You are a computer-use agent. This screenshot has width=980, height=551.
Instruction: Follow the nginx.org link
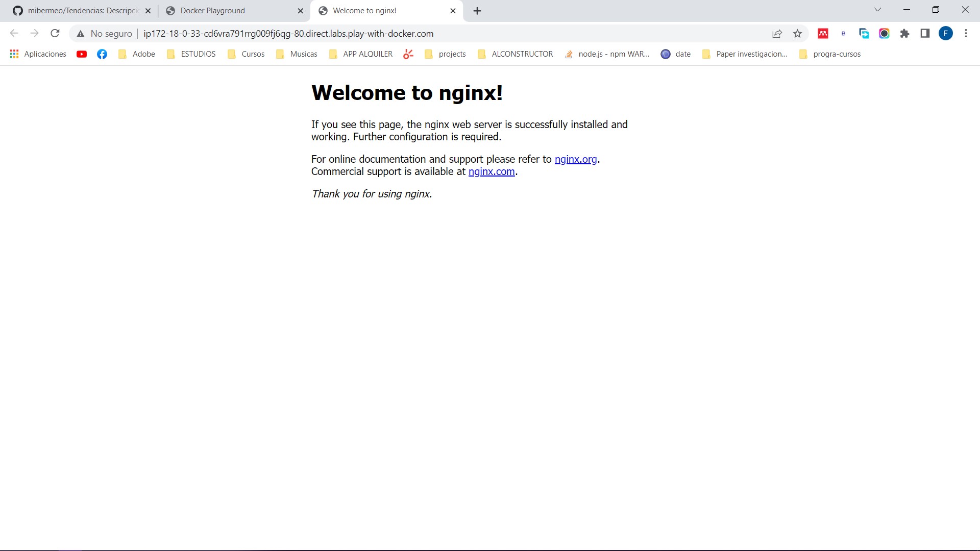[575, 159]
